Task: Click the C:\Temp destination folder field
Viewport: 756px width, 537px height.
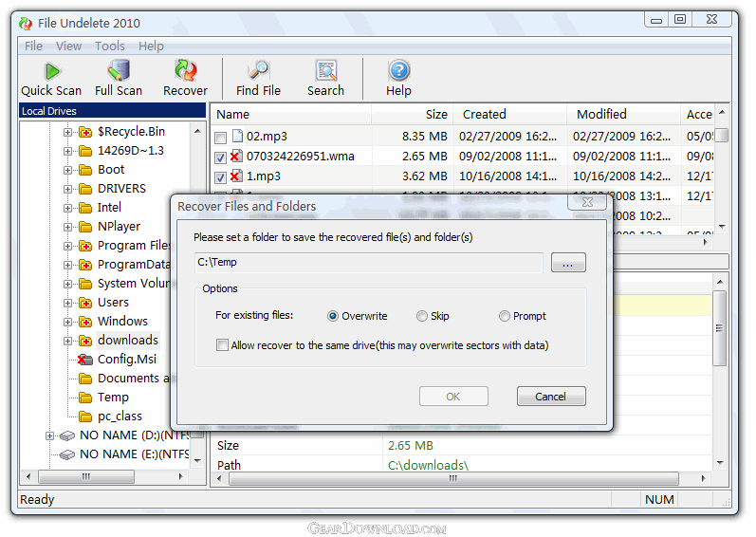Action: (x=369, y=263)
